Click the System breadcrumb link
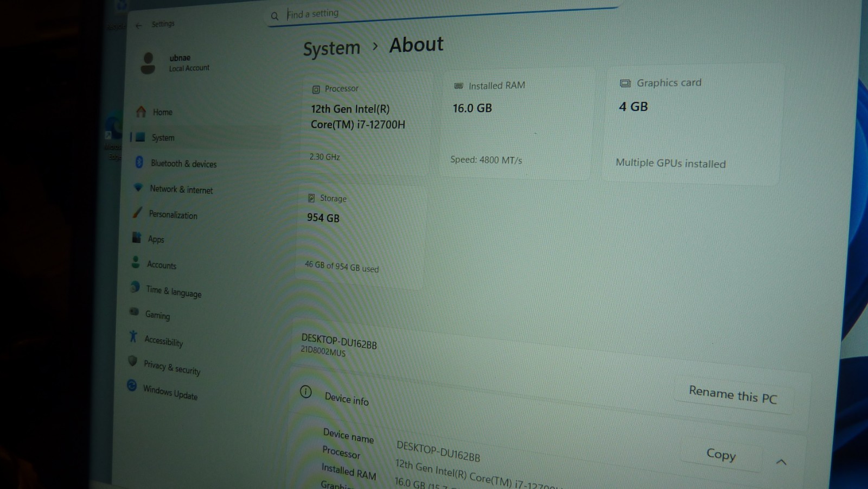Viewport: 868px width, 489px height. (331, 49)
